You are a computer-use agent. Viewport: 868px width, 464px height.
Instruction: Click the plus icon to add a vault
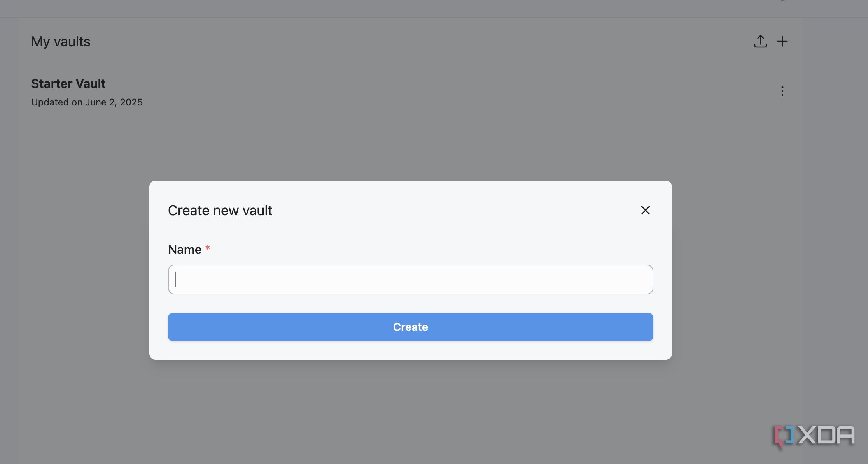pos(782,41)
